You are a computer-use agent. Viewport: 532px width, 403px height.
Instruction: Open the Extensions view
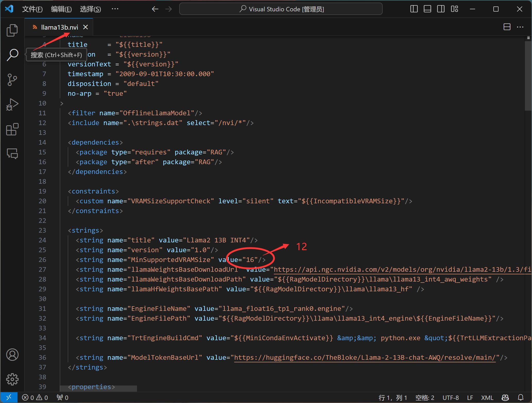tap(12, 129)
